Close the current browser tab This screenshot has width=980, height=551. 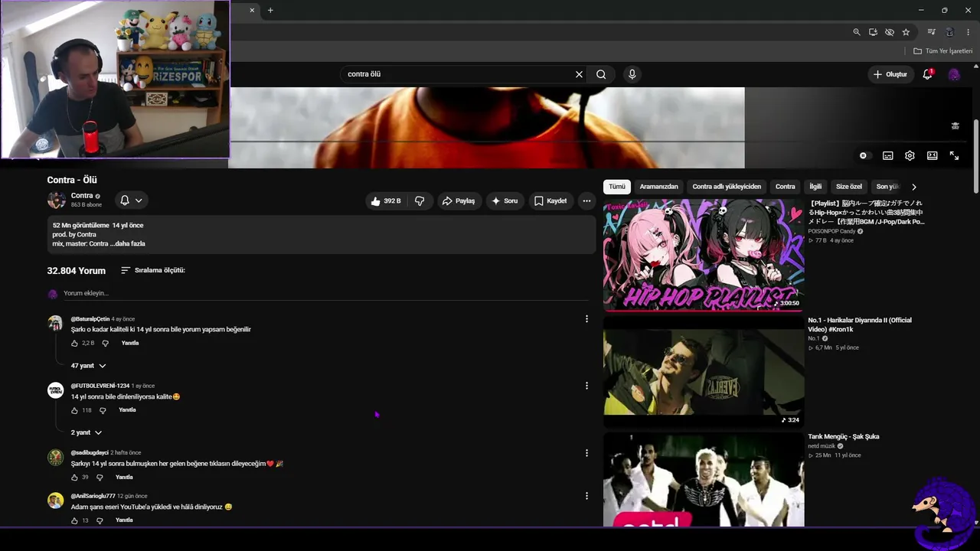tap(253, 10)
